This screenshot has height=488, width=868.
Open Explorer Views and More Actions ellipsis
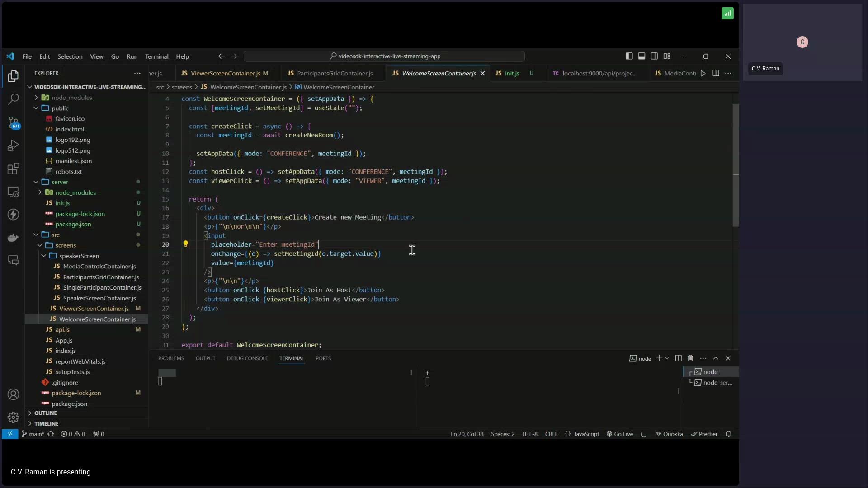click(x=137, y=73)
